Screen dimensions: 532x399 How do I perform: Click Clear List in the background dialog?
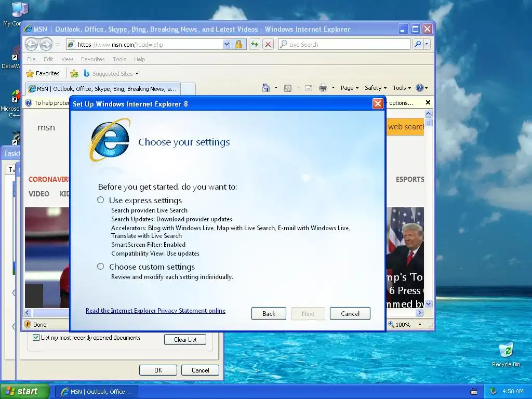pyautogui.click(x=185, y=340)
